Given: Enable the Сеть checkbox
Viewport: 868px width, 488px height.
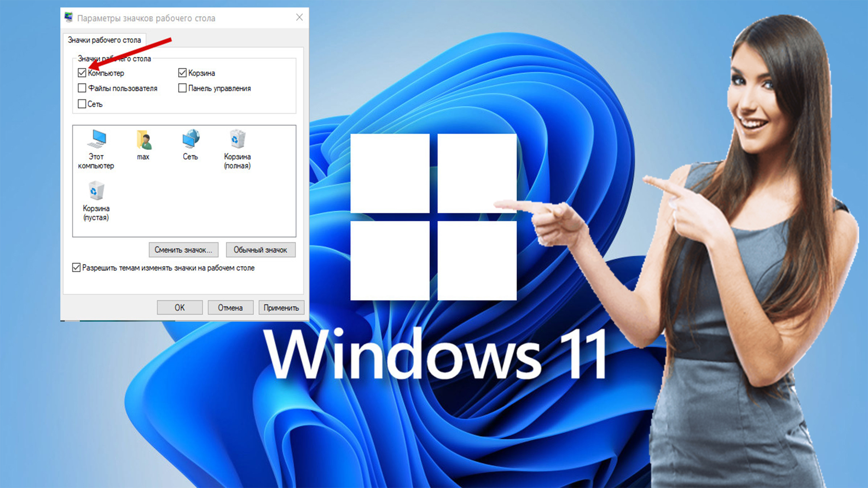Looking at the screenshot, I should (x=82, y=104).
